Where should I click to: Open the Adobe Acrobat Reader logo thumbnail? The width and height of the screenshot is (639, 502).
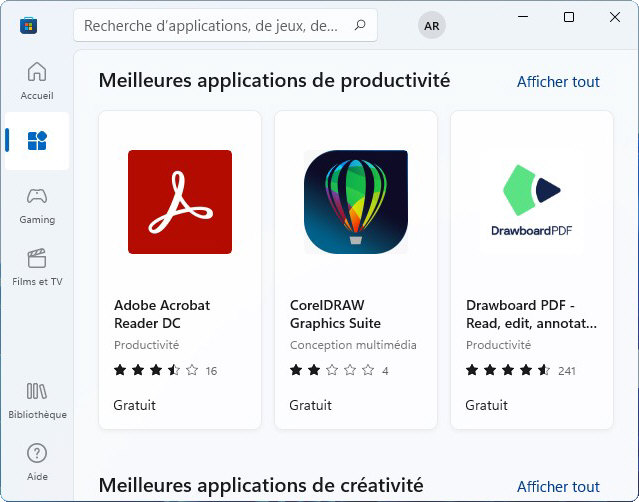pos(180,202)
